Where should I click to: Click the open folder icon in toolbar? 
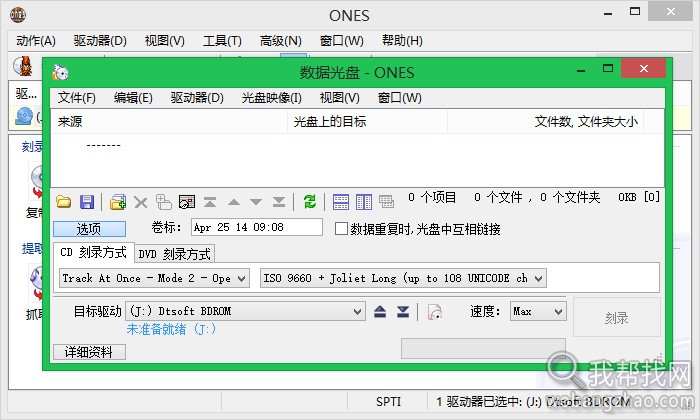tap(64, 202)
